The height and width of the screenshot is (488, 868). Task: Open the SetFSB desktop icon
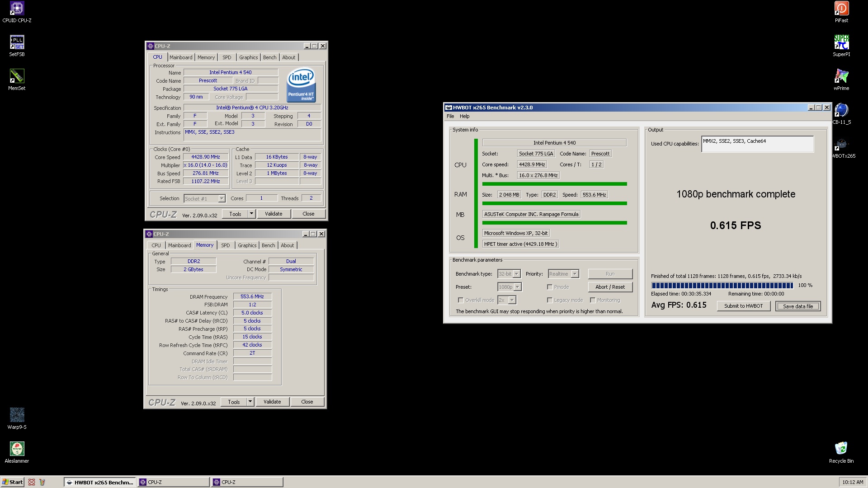(x=17, y=46)
